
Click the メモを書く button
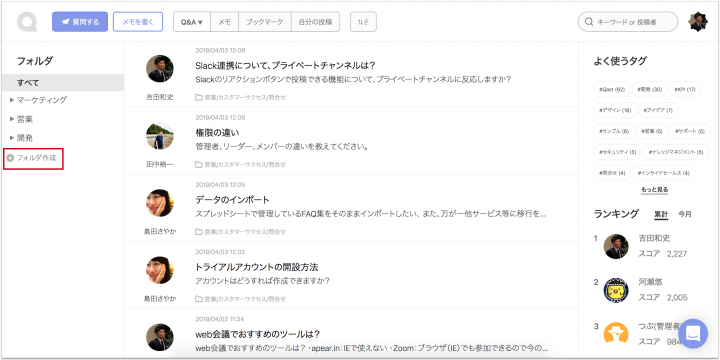(138, 22)
